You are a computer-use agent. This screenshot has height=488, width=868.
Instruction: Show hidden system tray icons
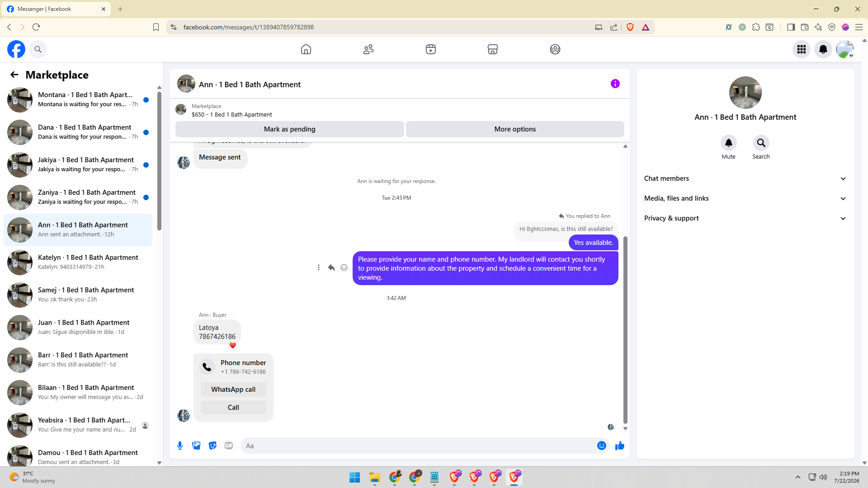point(798,477)
